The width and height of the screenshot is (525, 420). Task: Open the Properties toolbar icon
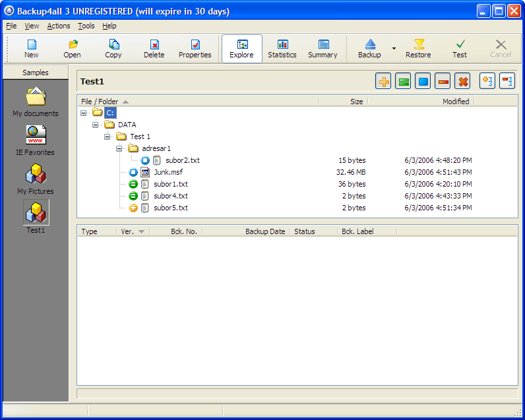[x=195, y=49]
